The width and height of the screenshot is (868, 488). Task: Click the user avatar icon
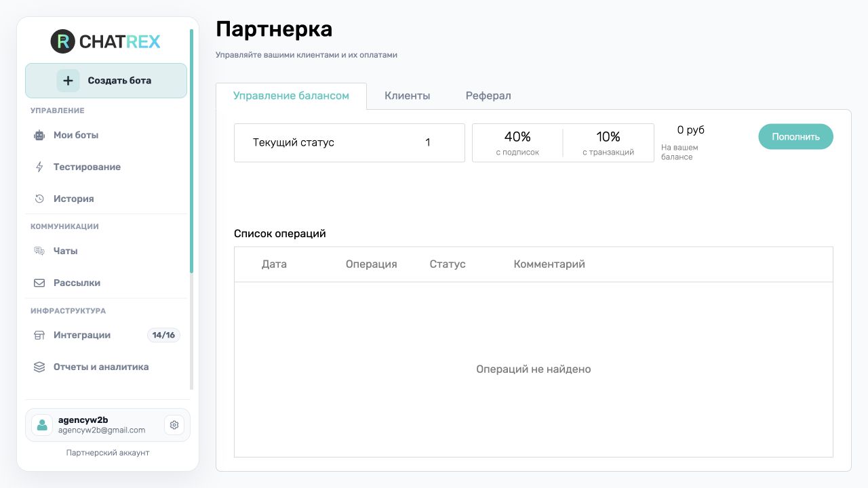click(x=42, y=425)
